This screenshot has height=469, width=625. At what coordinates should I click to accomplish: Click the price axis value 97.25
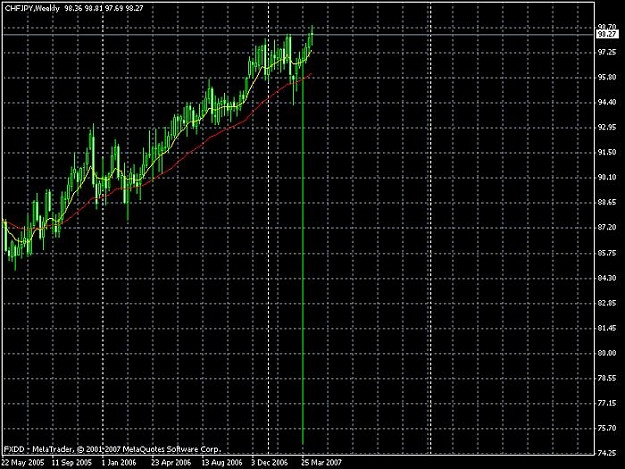(607, 53)
